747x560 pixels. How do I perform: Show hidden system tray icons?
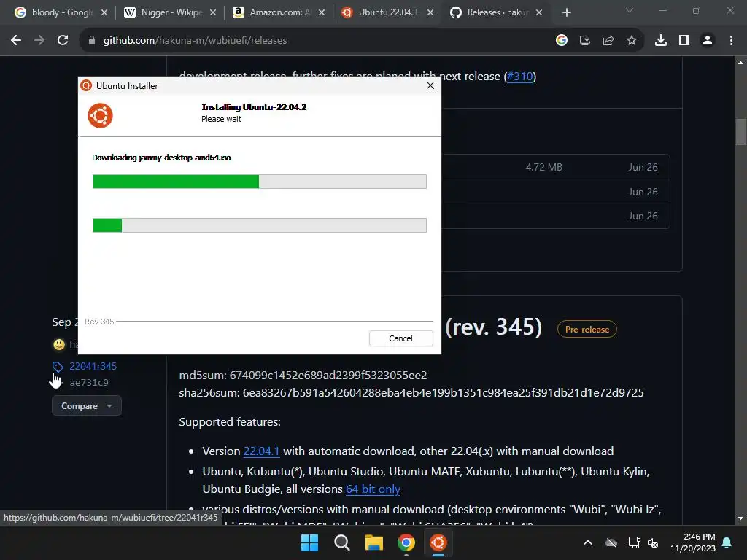(588, 542)
